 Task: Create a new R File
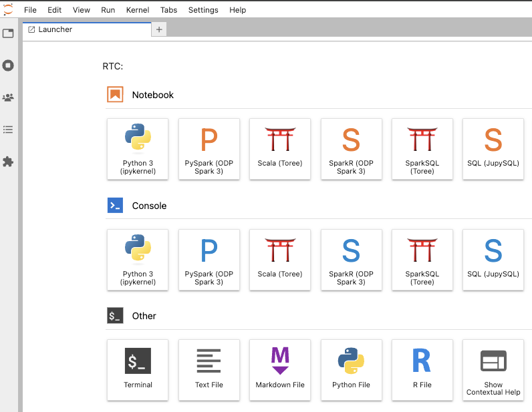click(422, 370)
